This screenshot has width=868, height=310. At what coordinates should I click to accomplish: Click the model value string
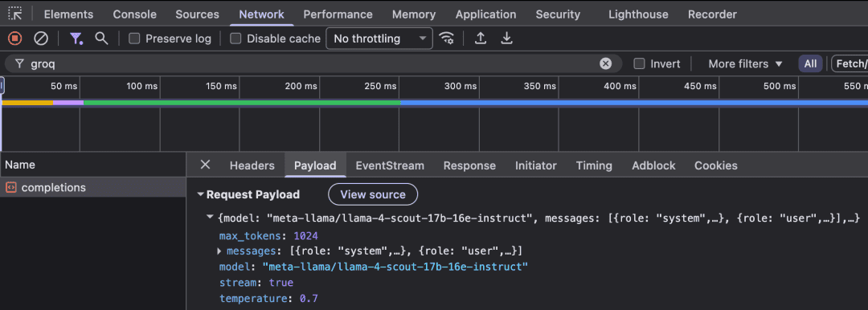click(395, 267)
